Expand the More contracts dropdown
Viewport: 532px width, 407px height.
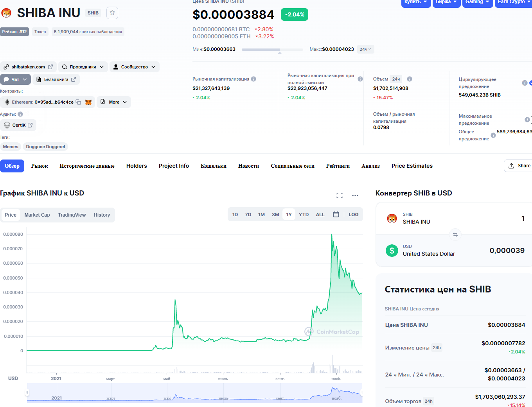point(114,102)
